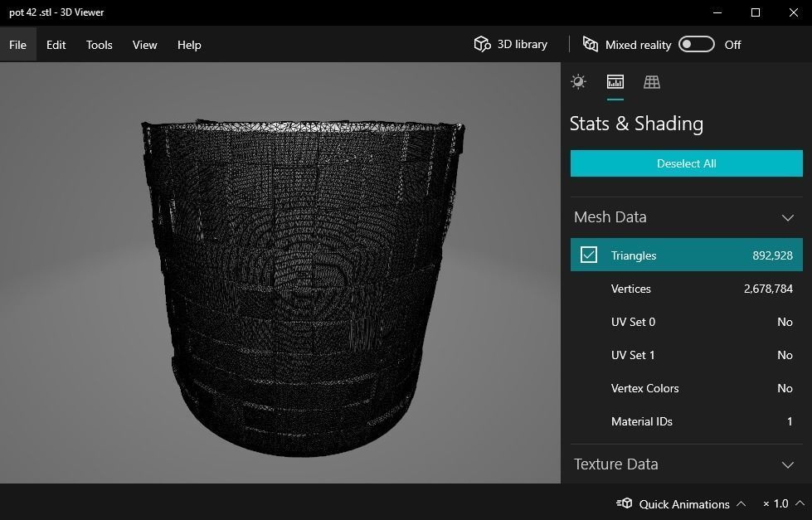Uncheck the Triangles checkbox
The image size is (812, 520).
click(589, 255)
